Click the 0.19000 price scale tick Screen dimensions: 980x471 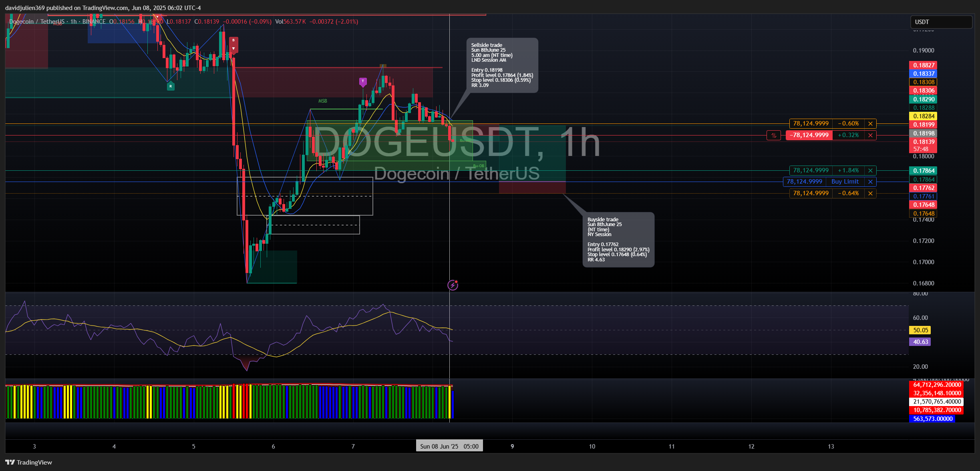click(x=923, y=51)
